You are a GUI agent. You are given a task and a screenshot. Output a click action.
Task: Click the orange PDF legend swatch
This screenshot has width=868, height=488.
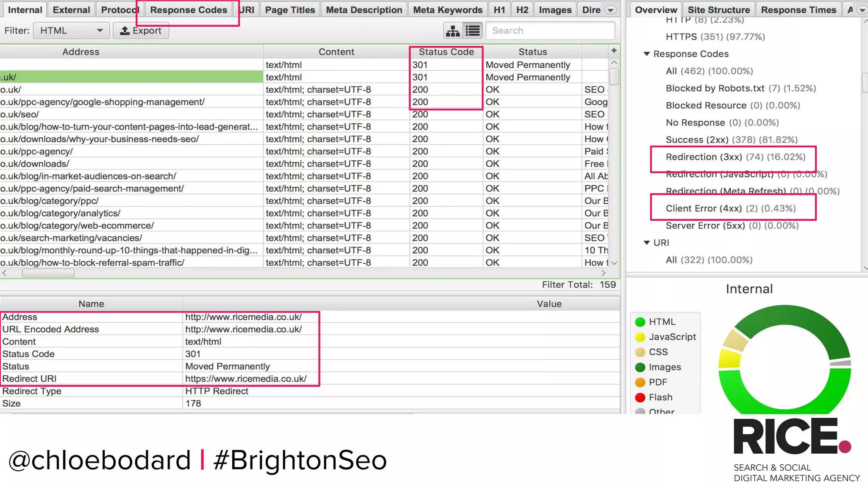640,383
